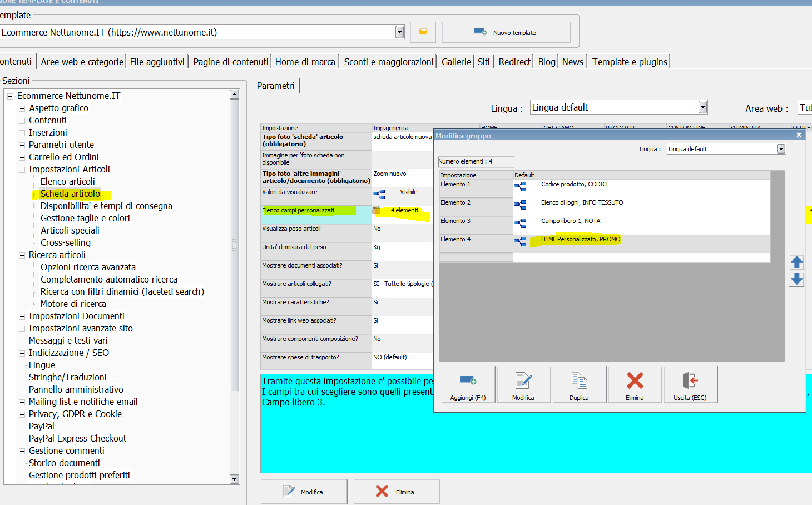Click Modifica button below parameters list

click(304, 492)
